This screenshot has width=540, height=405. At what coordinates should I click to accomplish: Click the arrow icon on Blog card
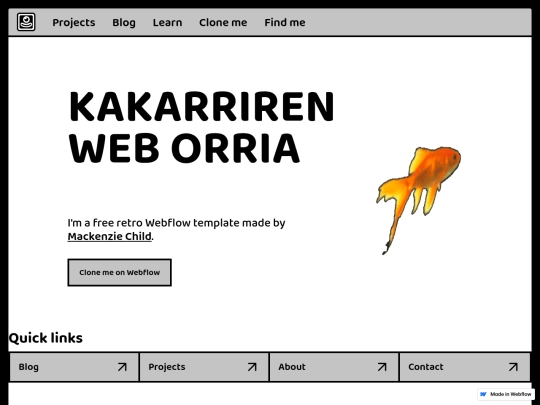coord(122,367)
